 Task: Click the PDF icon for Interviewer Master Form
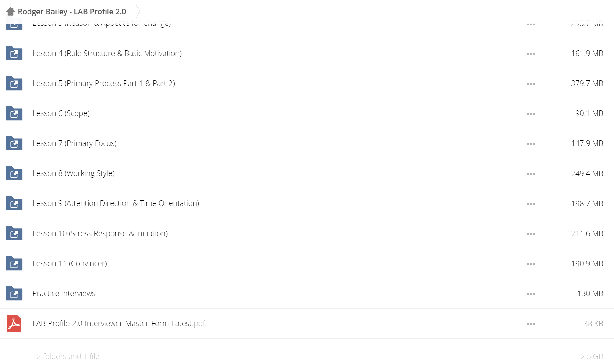[14, 323]
